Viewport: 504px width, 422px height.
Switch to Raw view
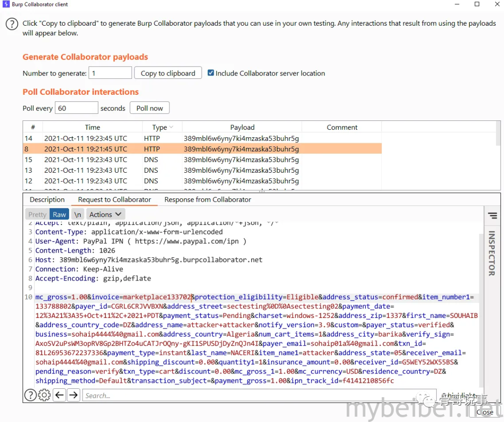click(x=59, y=215)
